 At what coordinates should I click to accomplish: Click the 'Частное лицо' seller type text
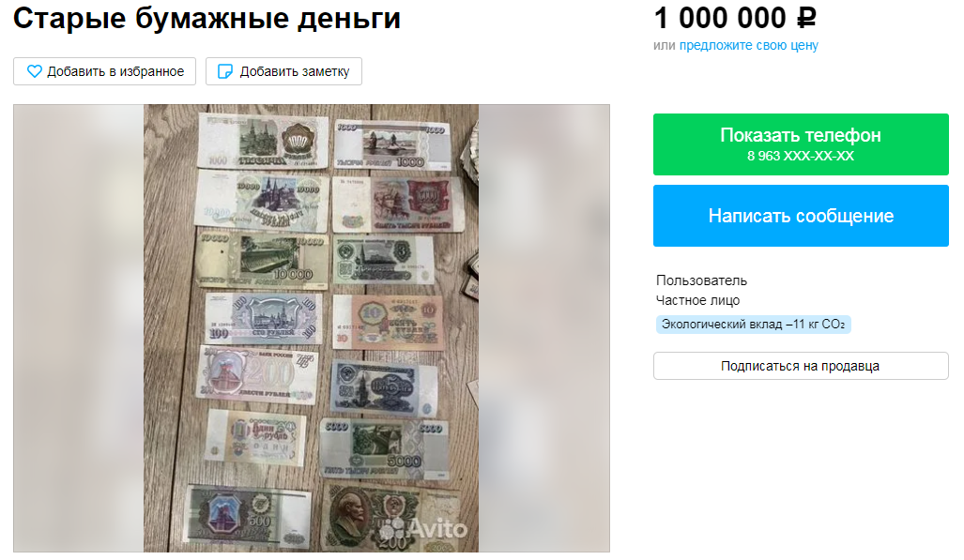pos(697,300)
